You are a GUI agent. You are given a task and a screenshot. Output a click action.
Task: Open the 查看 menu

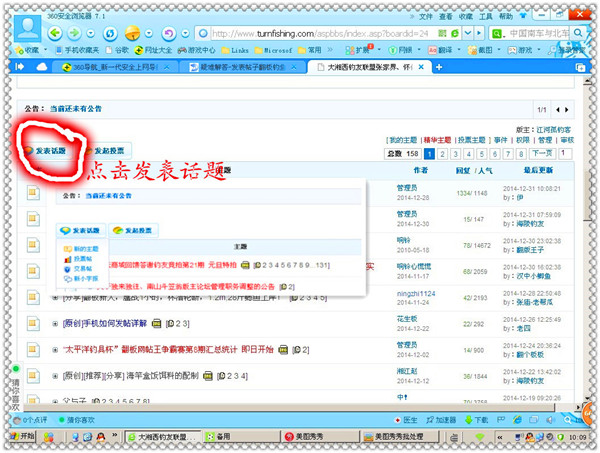click(445, 16)
